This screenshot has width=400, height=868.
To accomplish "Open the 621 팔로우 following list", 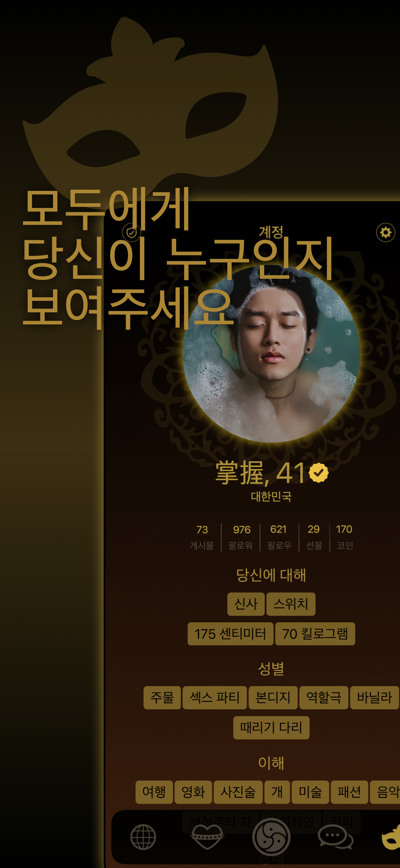I will tap(279, 537).
